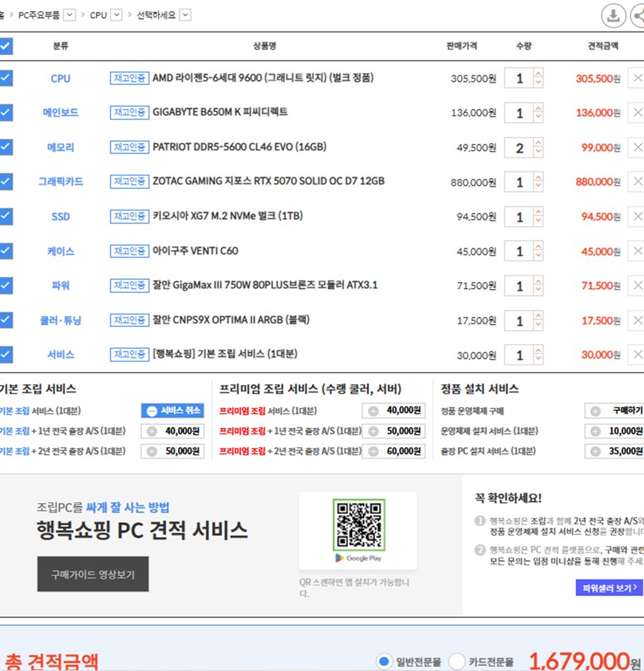
Task: Select the 카드전문몰 radio button
Action: tap(457, 661)
